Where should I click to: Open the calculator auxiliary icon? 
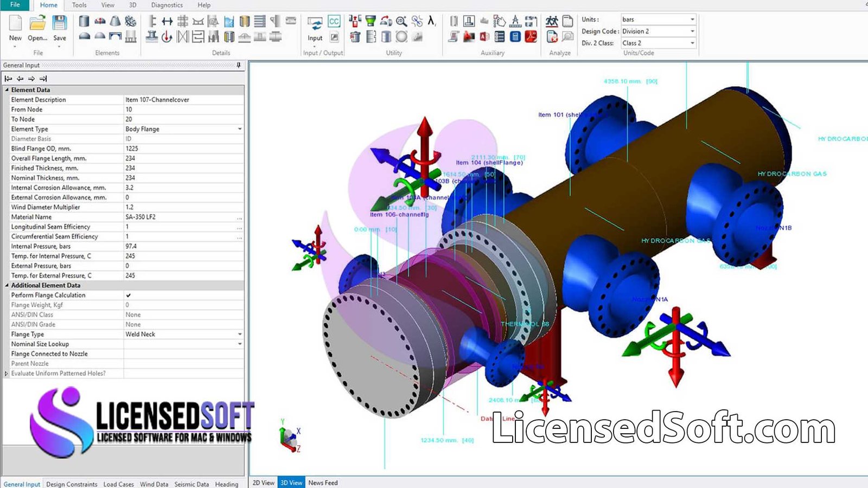point(515,37)
